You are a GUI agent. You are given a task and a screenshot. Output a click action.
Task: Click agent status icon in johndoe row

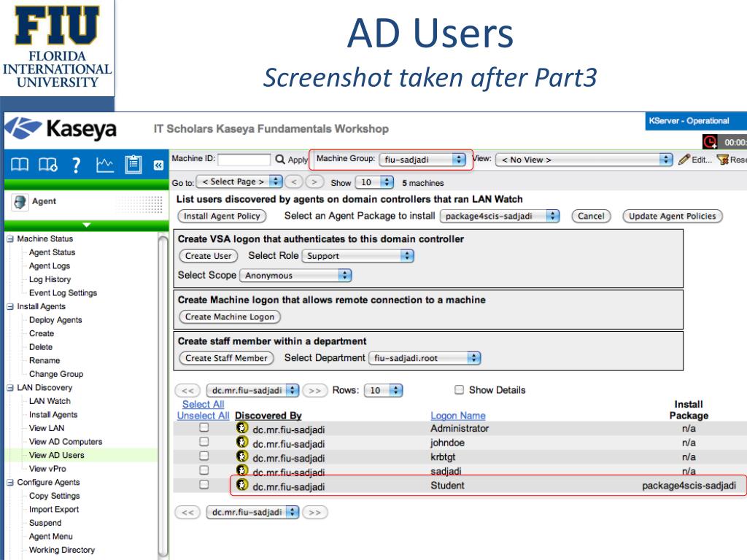click(242, 442)
